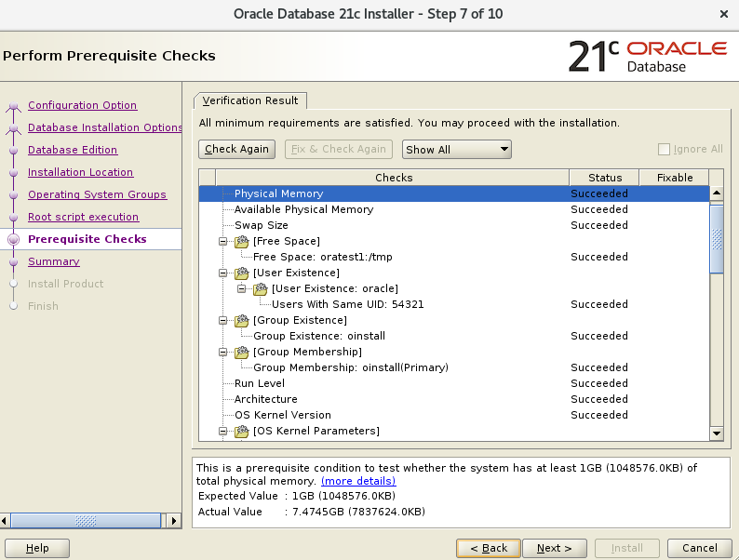Click the User Existence folder icon

(242, 273)
